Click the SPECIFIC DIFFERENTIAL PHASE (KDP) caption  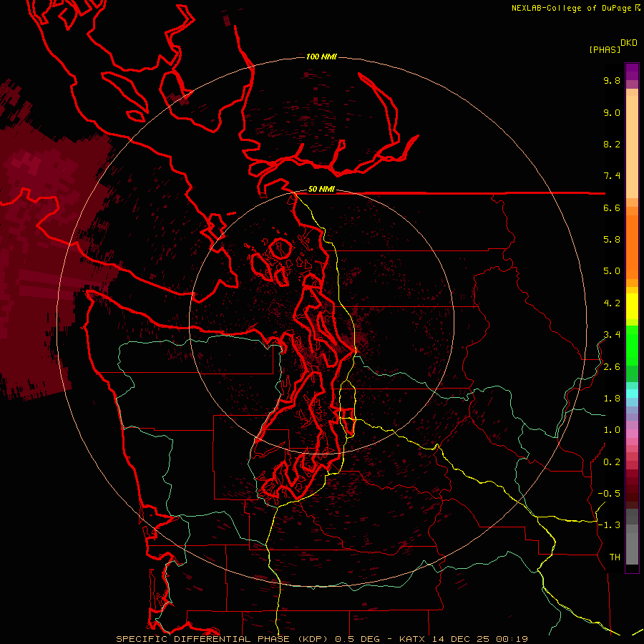click(x=223, y=639)
